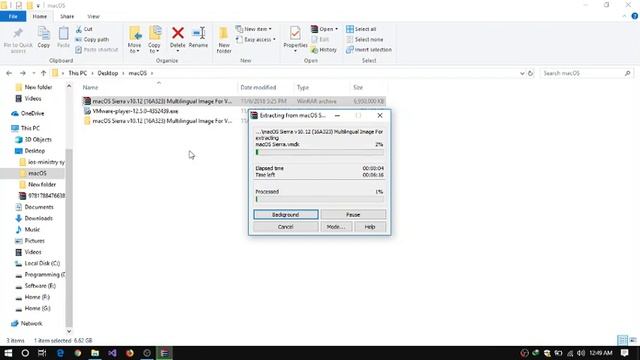Click the Up one level arrow
This screenshot has height=360, width=640.
click(x=43, y=73)
